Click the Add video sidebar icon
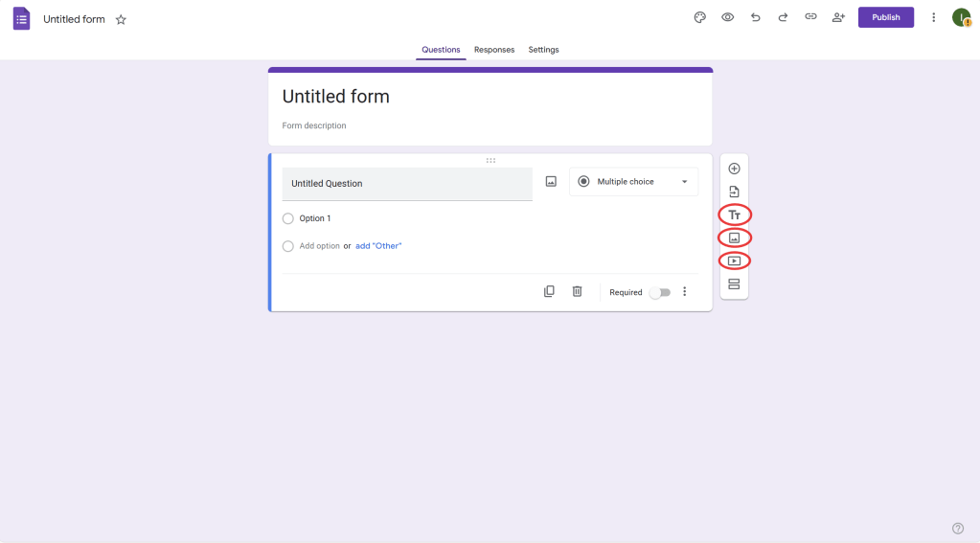 [734, 260]
